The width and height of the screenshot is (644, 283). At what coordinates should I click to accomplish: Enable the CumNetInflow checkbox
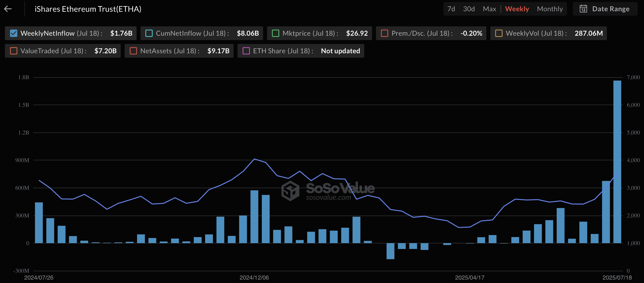149,33
